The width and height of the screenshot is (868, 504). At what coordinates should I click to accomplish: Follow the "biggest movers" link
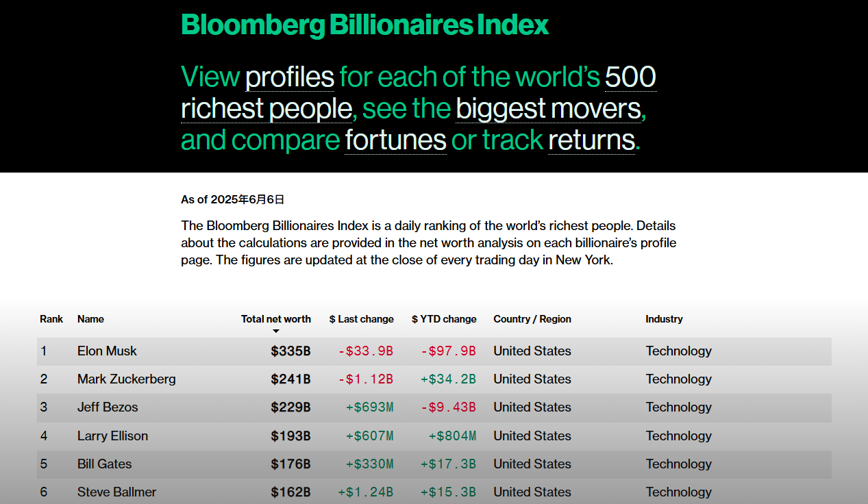click(548, 108)
